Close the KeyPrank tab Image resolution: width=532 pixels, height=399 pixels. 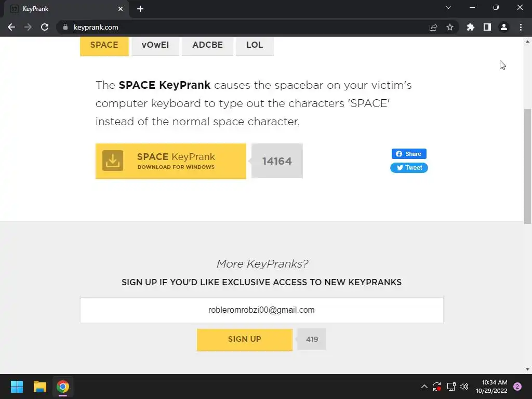pos(121,9)
